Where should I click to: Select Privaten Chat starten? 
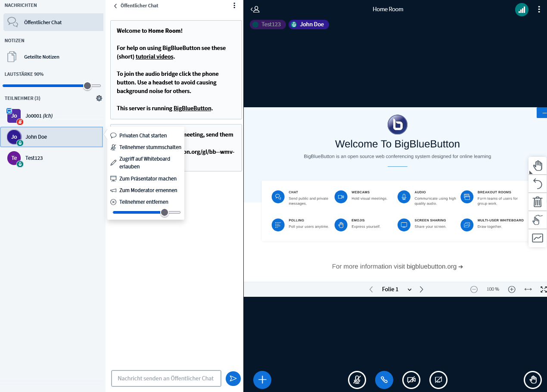(143, 136)
